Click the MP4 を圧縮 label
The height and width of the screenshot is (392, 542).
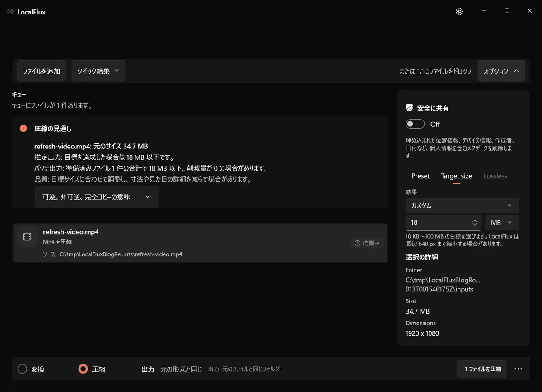coord(57,242)
